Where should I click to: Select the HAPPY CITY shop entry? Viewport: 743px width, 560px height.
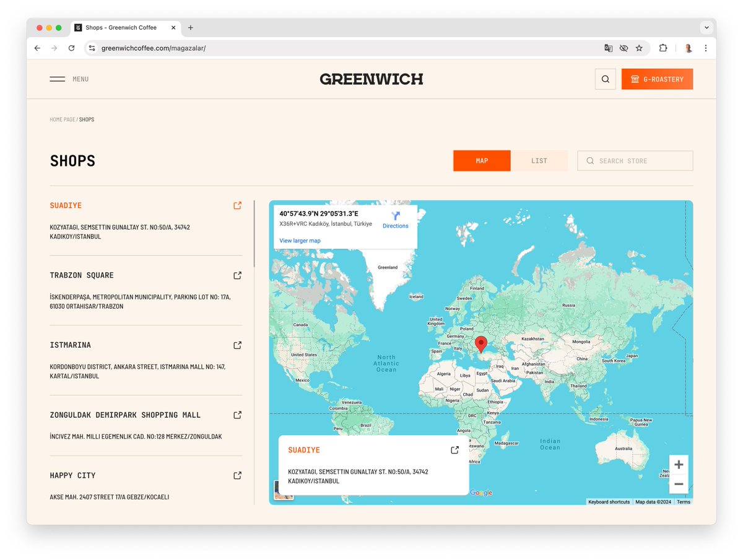tap(72, 475)
